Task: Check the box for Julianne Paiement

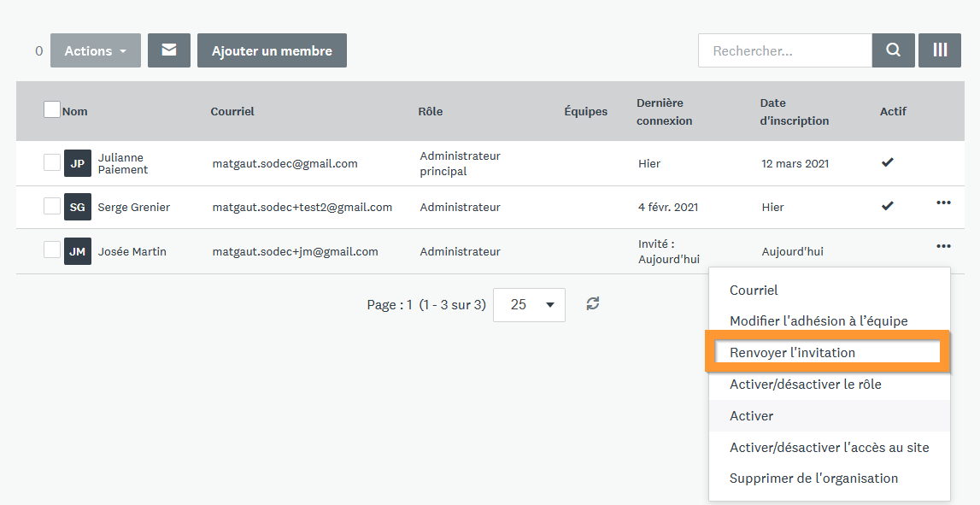Action: [52, 162]
